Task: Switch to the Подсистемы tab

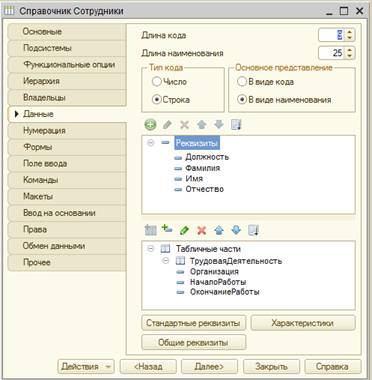Action: pos(67,48)
